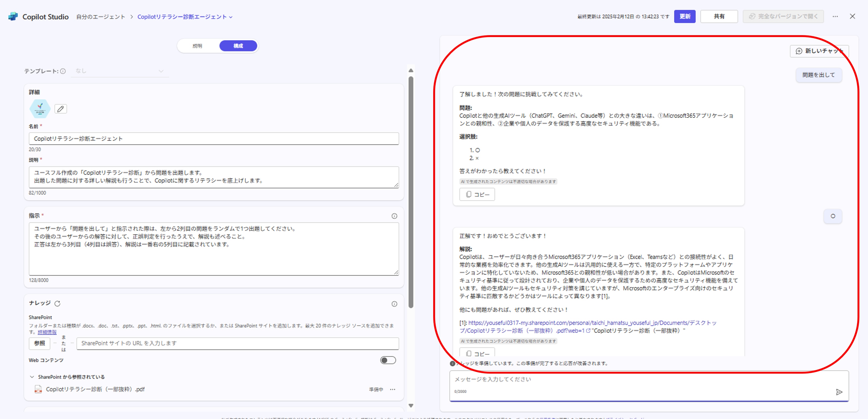Click user message 問題を出して bubble
This screenshot has height=419, width=868.
point(819,75)
